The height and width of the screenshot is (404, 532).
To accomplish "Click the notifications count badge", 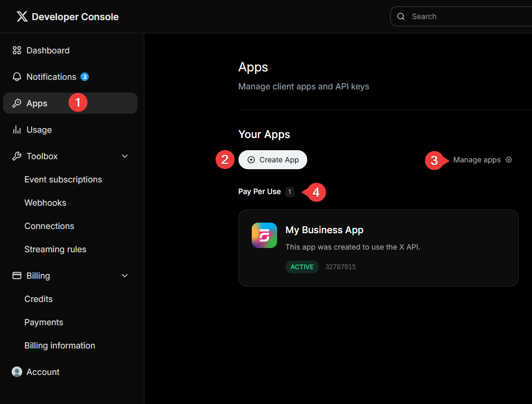I will click(x=85, y=77).
